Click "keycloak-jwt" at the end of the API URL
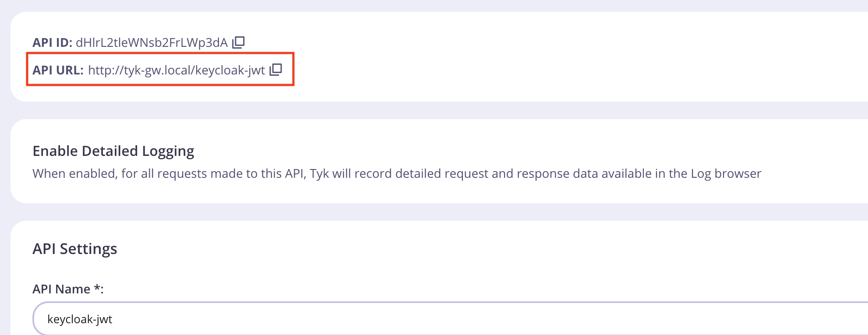This screenshot has width=868, height=335. pyautogui.click(x=230, y=70)
